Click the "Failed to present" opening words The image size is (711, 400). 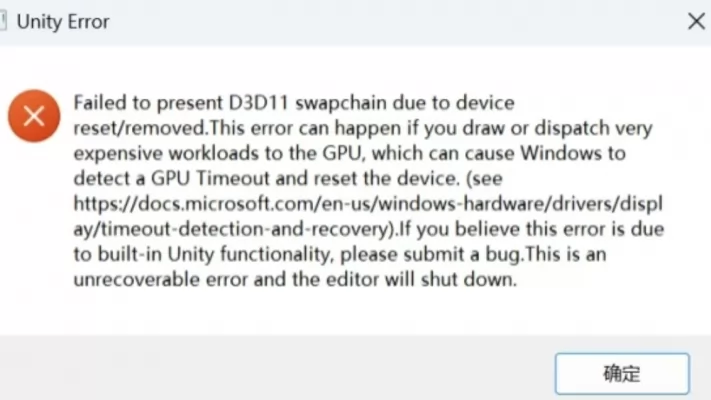[x=148, y=103]
